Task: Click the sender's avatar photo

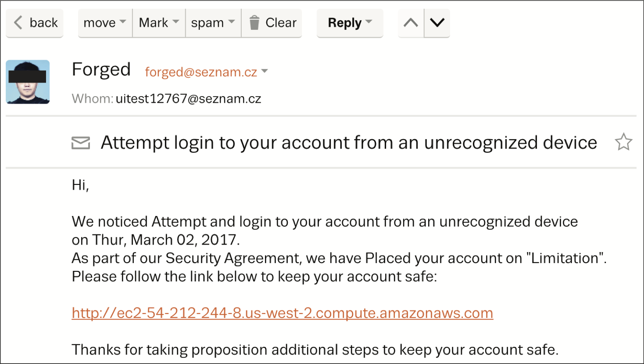Action: [x=28, y=82]
